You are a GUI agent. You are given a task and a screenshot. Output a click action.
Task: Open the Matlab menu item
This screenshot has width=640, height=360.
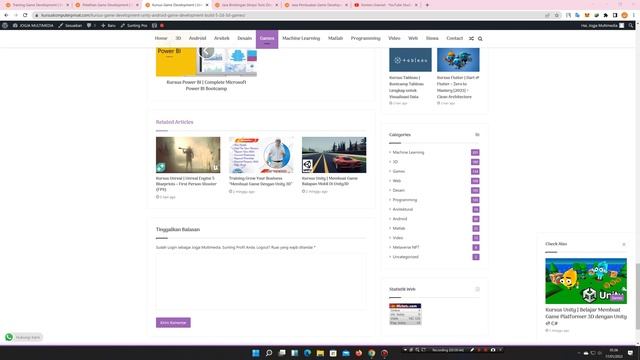335,38
